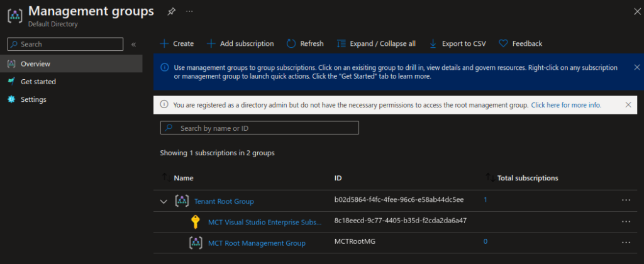Open the Feedback option
The height and width of the screenshot is (264, 644).
coord(520,43)
